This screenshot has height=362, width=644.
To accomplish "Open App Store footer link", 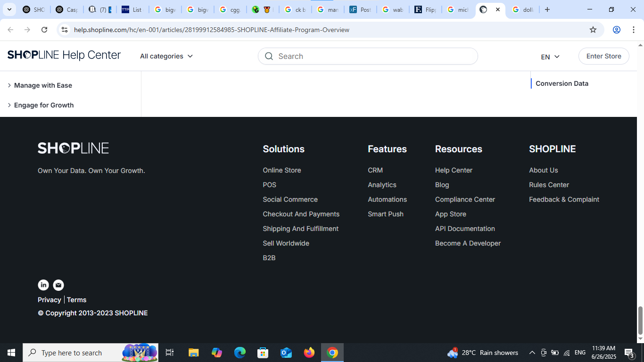I will pyautogui.click(x=451, y=214).
